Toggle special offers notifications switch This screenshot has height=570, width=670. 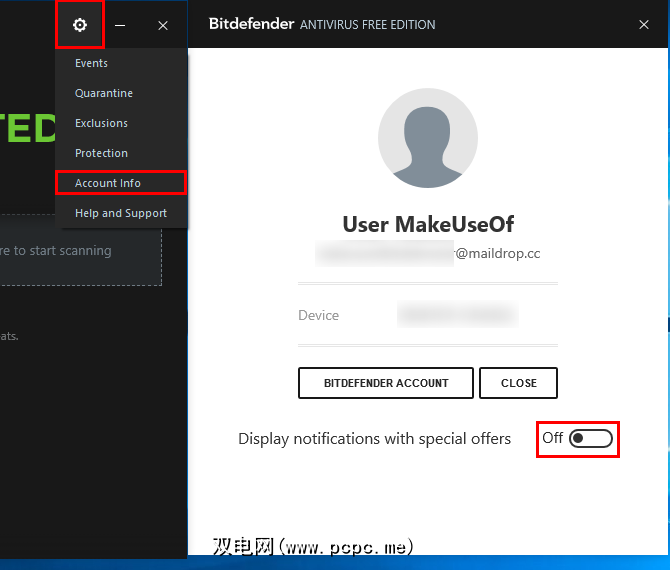591,438
